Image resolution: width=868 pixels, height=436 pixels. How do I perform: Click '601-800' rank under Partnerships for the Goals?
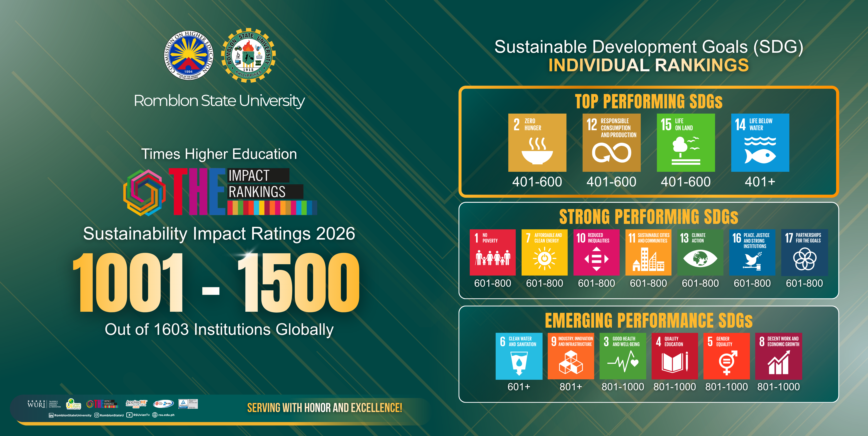click(804, 283)
